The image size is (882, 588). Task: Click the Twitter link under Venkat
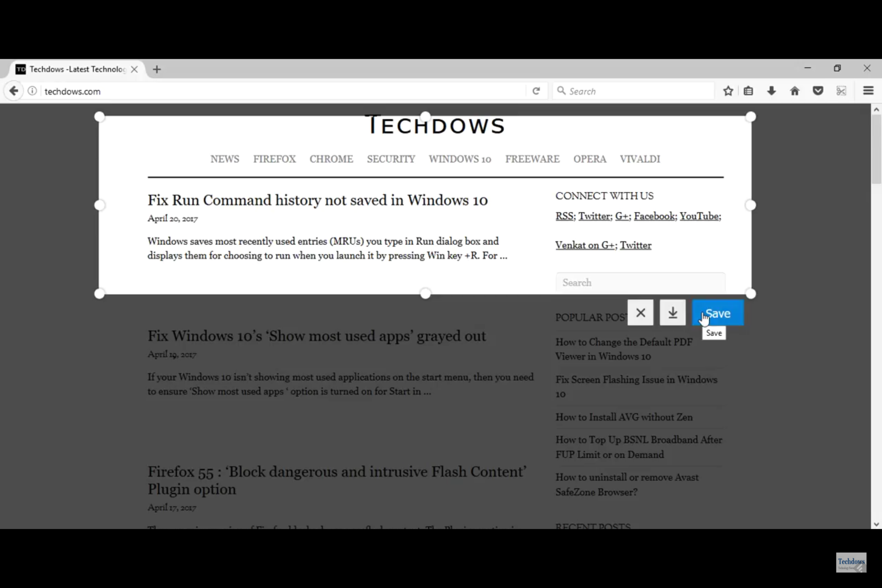[x=635, y=245]
